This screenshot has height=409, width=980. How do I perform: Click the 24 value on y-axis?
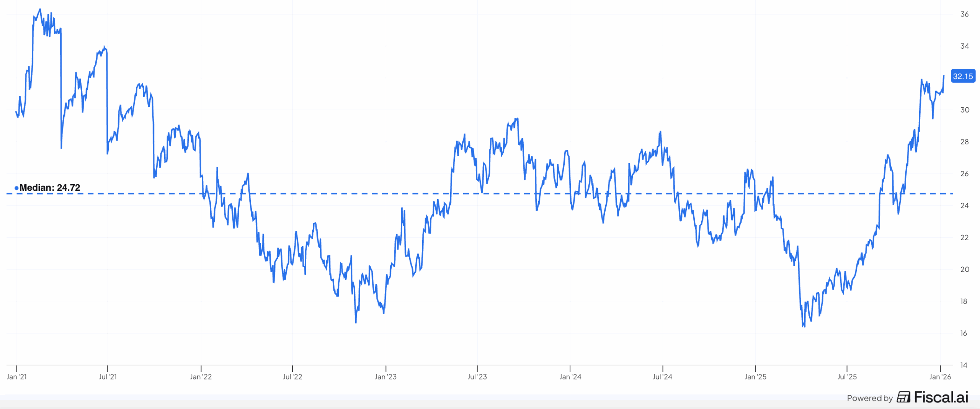[964, 206]
